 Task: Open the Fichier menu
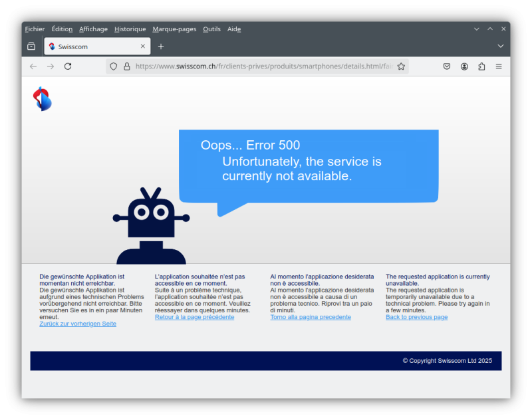click(35, 29)
